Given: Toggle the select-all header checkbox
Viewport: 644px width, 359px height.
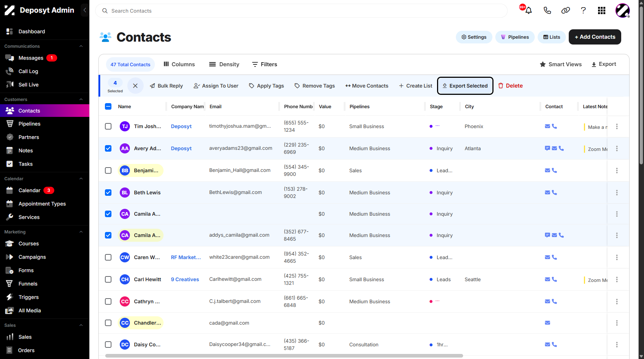Looking at the screenshot, I should [108, 106].
